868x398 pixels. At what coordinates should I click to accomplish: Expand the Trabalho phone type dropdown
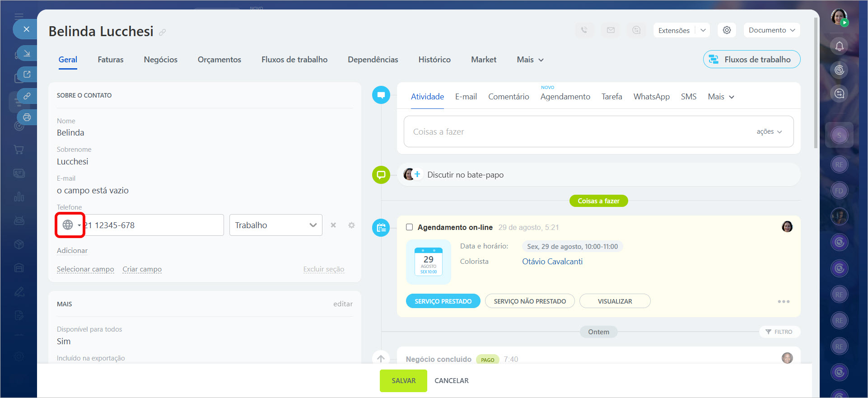275,225
